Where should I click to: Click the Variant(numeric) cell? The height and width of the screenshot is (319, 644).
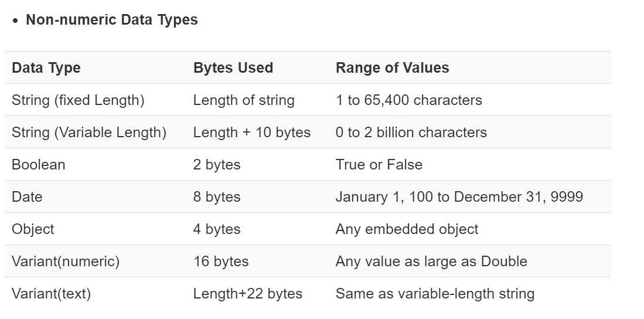[x=65, y=262]
